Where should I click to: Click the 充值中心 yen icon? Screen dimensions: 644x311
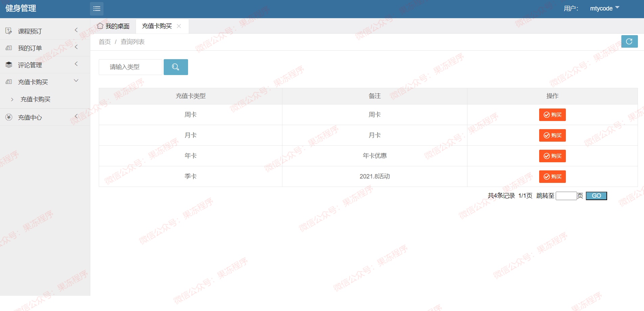tap(9, 117)
